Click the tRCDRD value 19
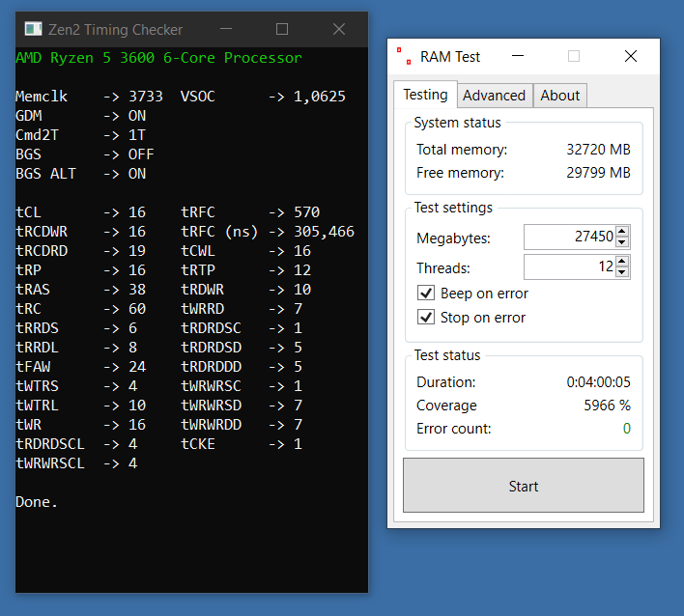Image resolution: width=684 pixels, height=616 pixels. 137,251
